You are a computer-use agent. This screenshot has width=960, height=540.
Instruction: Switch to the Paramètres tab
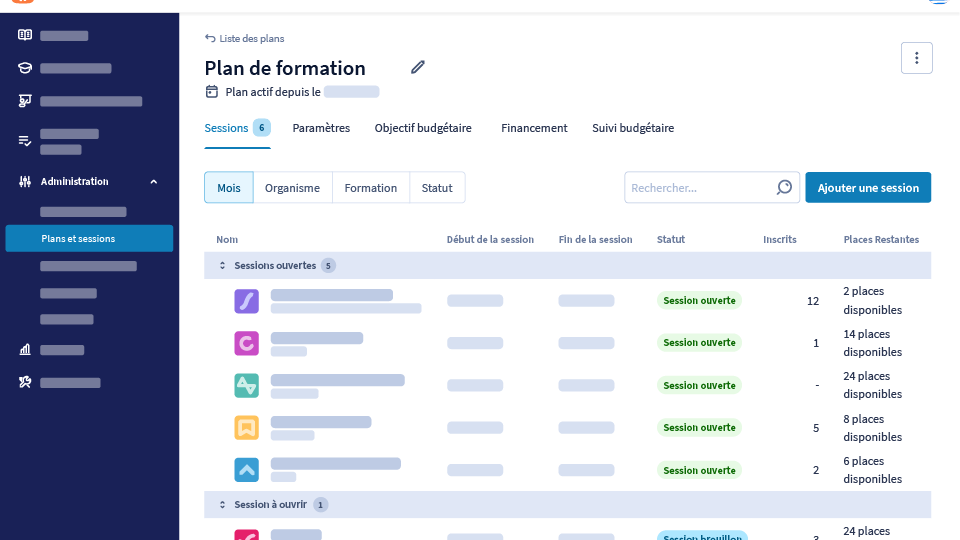click(321, 128)
